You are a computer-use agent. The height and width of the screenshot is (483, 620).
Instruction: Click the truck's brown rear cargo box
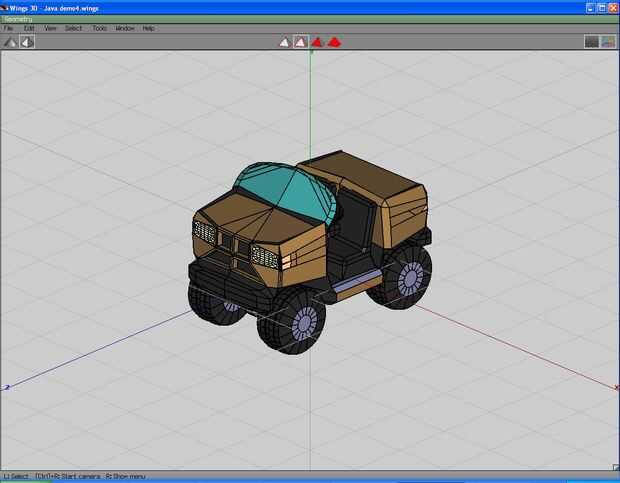click(365, 175)
